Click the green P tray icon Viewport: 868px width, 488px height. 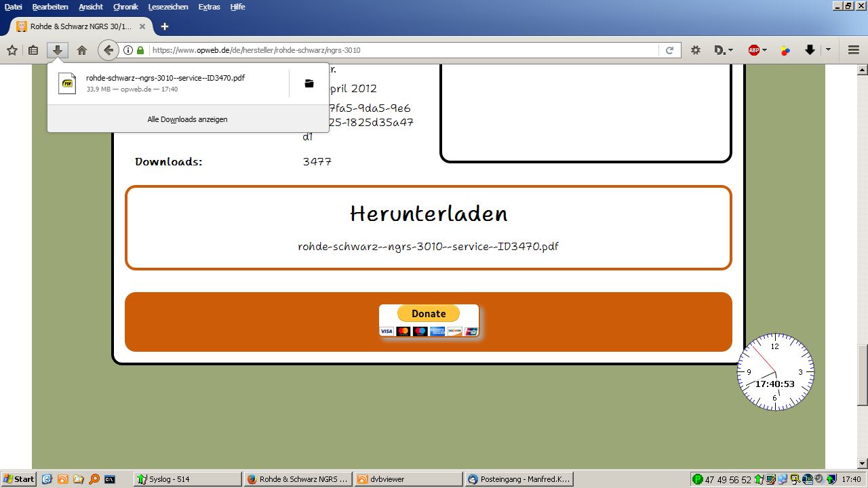coord(697,480)
